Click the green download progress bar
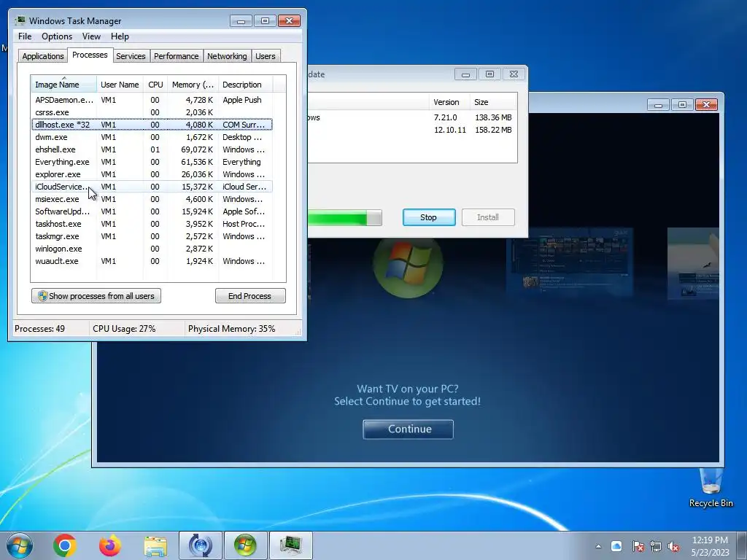747x560 pixels. (x=344, y=218)
